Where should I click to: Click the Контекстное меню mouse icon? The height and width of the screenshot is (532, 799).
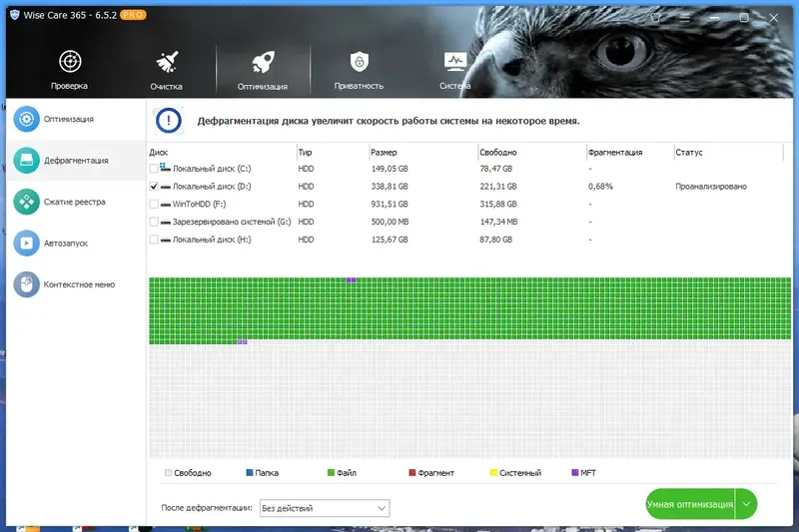pos(27,284)
